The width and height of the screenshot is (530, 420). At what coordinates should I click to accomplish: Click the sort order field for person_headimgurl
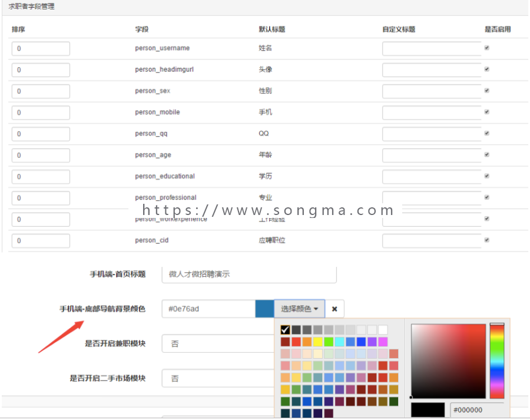click(x=41, y=70)
